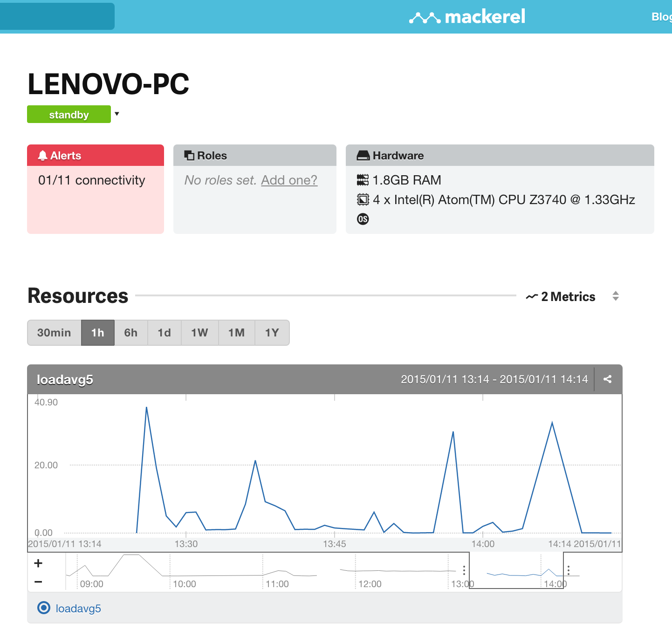This screenshot has width=672, height=630.
Task: Open the Blog link in header
Action: [x=662, y=17]
